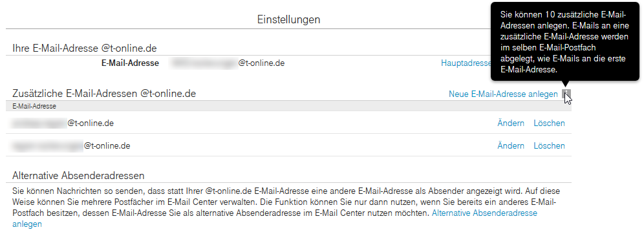Open the Neue E-Mail-Adresse anlegen link
The width and height of the screenshot is (644, 234).
pos(503,94)
